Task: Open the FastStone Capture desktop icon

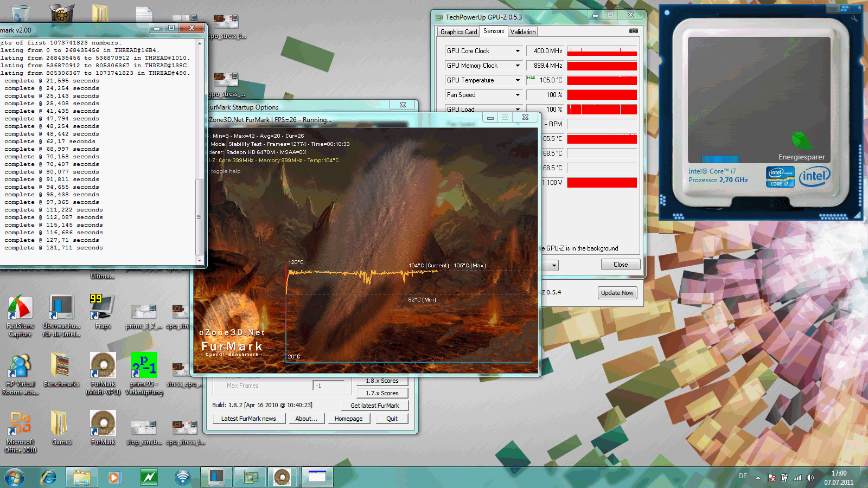Action: pos(20,309)
